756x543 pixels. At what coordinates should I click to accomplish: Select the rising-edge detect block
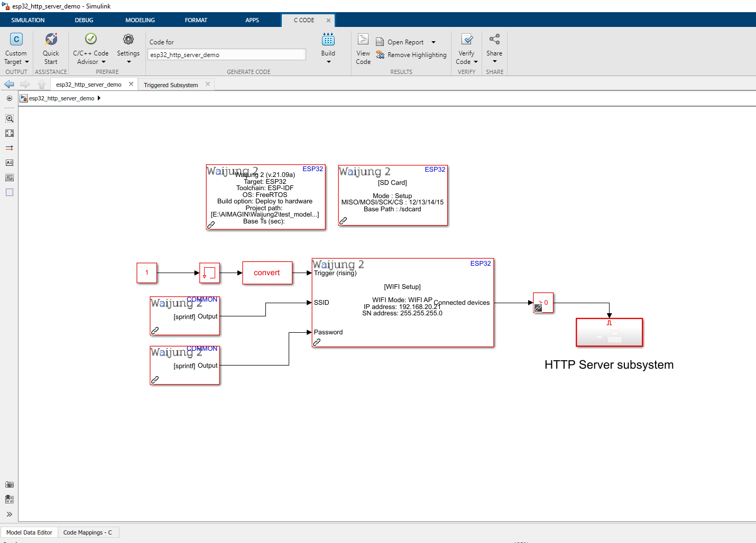coord(209,273)
